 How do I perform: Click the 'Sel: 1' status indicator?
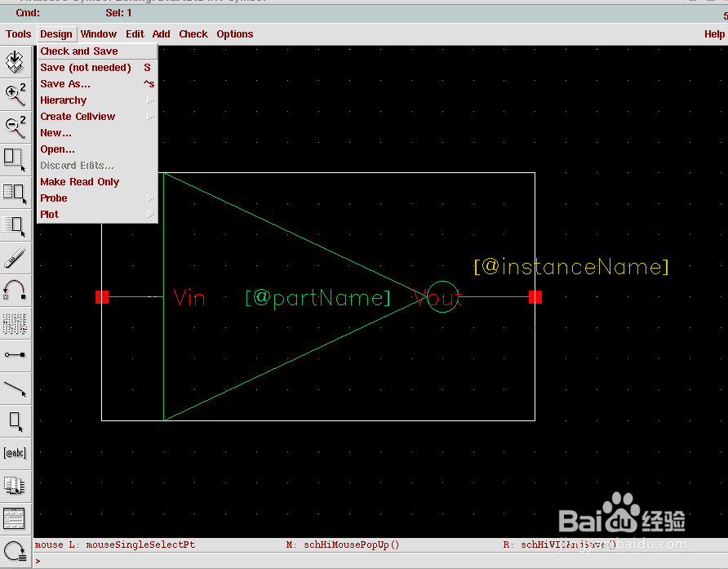(118, 12)
